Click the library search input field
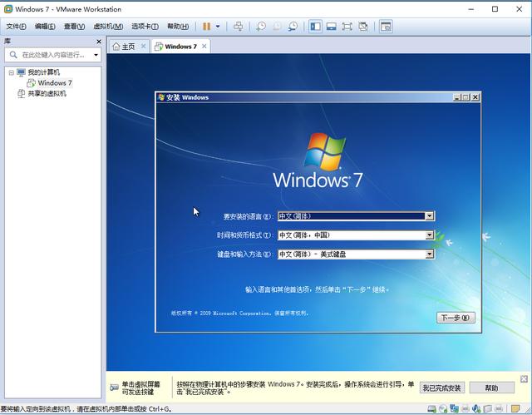 pos(52,55)
